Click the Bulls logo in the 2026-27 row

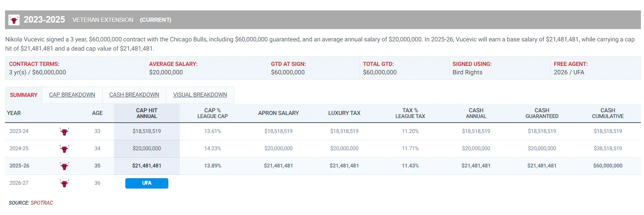pyautogui.click(x=64, y=183)
